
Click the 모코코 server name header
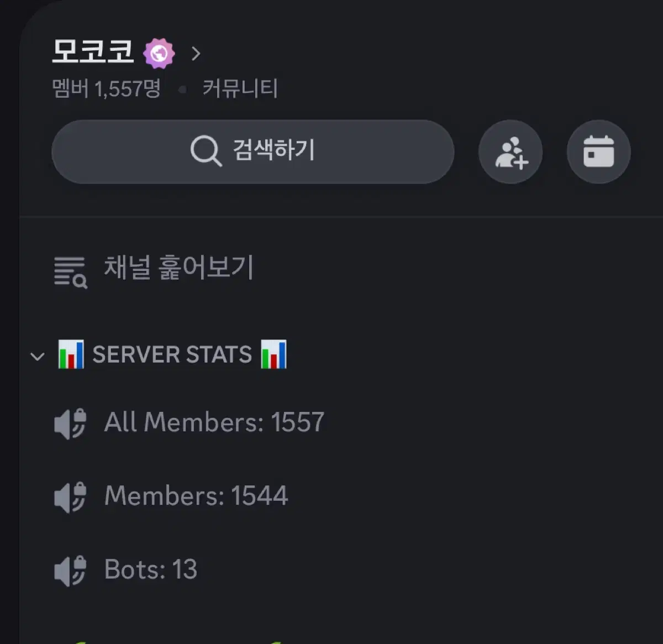point(93,51)
